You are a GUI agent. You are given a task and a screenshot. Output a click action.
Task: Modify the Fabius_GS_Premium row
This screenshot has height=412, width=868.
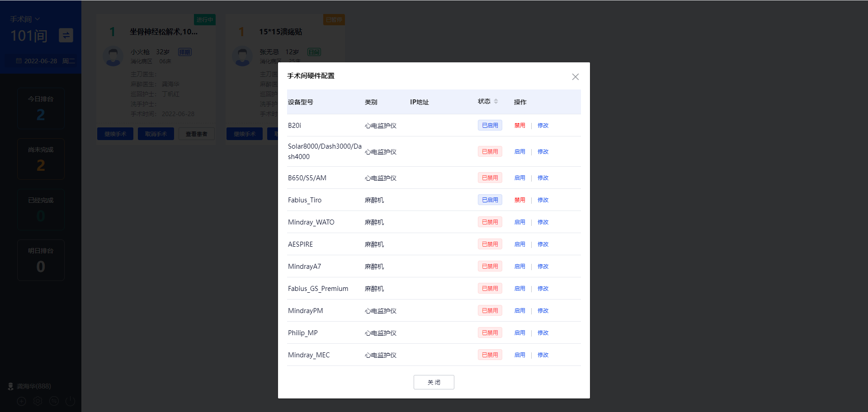(x=542, y=289)
